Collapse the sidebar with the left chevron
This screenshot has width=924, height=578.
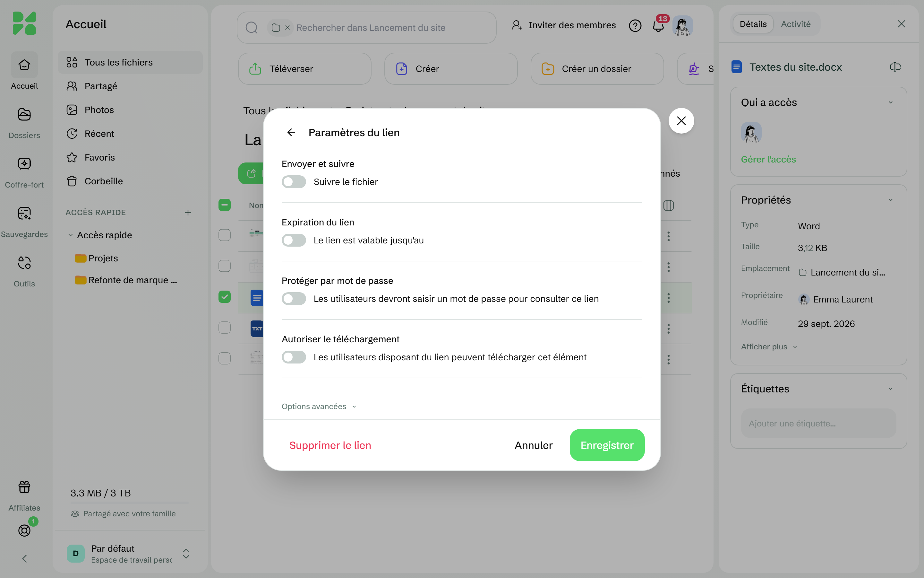[x=24, y=558]
